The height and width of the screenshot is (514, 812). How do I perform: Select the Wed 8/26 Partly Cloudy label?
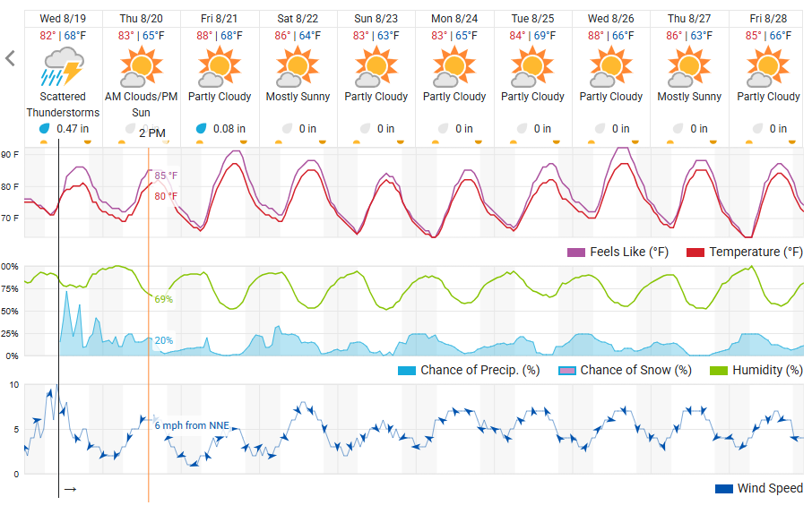point(611,97)
